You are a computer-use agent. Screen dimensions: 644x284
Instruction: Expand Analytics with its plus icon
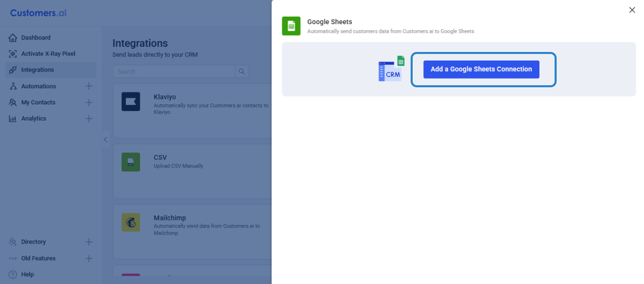click(89, 119)
